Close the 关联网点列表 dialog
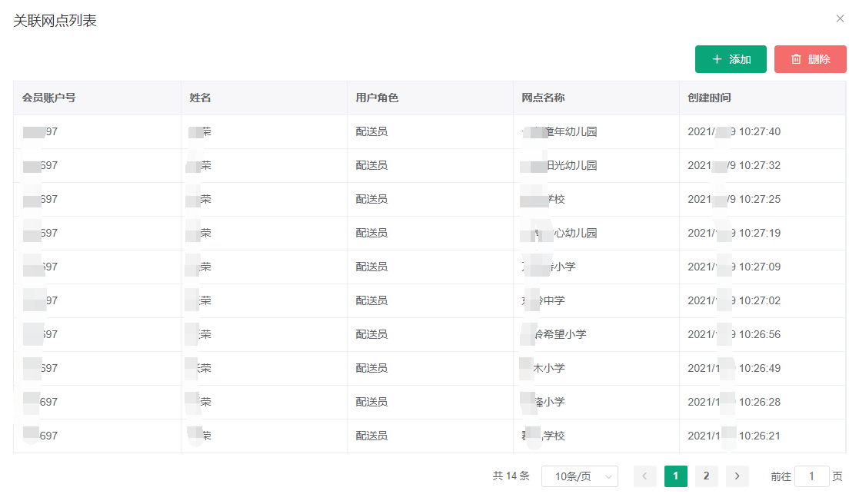The image size is (859, 504). coord(840,18)
